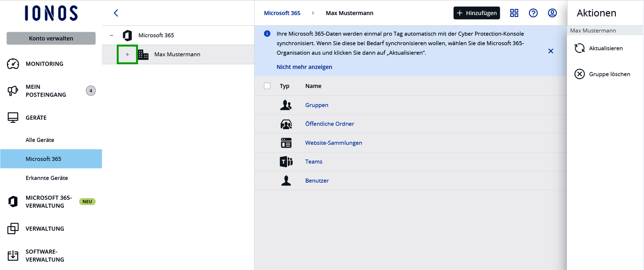Go to Microsoft 365 breadcrumb

282,13
